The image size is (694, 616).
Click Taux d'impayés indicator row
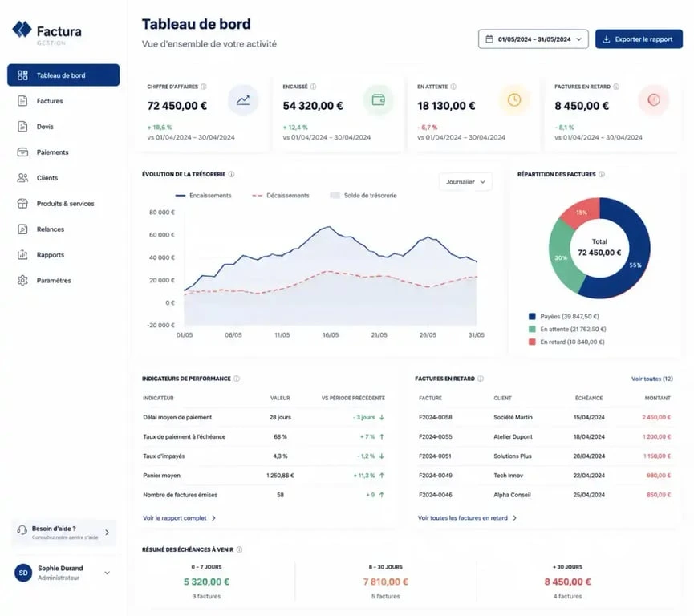click(x=264, y=456)
